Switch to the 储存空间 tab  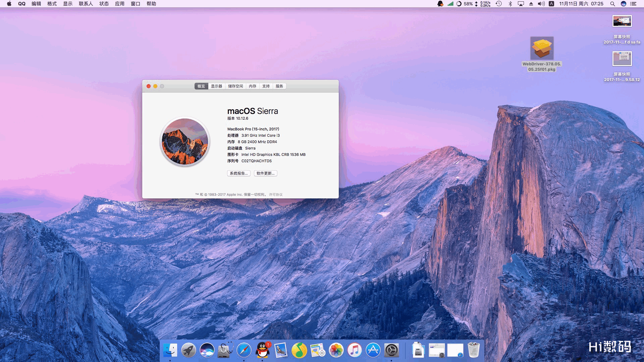[235, 86]
